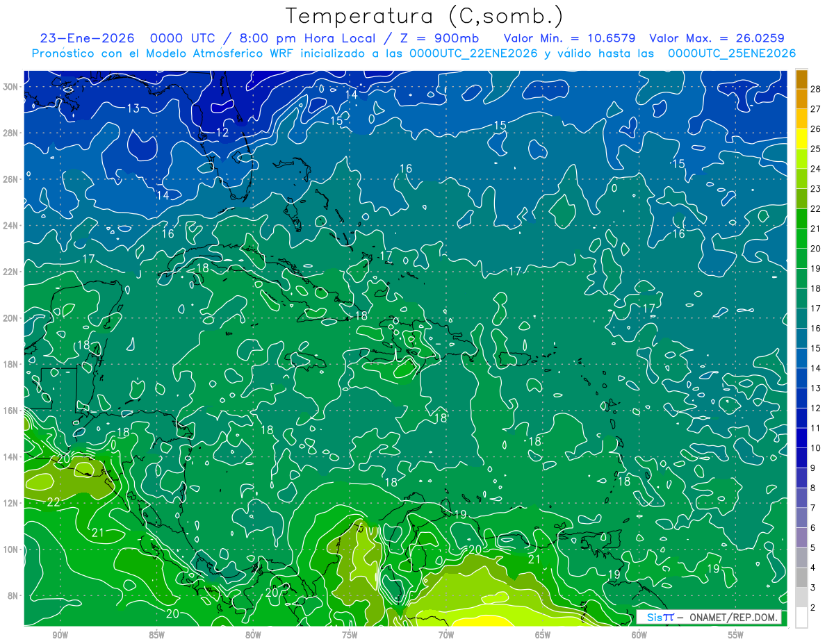The width and height of the screenshot is (834, 644).
Task: Click the "Valor Min. = 10.6579" value
Action: point(569,38)
